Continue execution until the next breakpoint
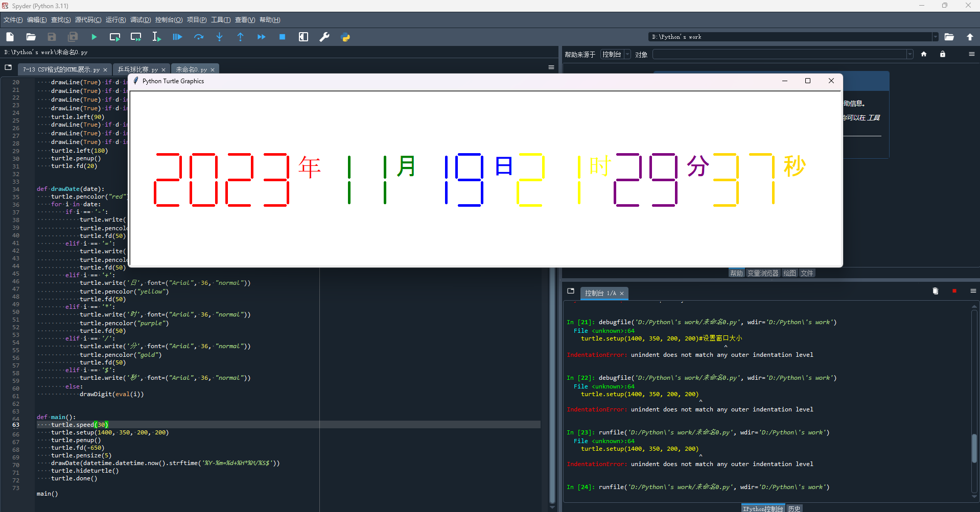 [261, 37]
